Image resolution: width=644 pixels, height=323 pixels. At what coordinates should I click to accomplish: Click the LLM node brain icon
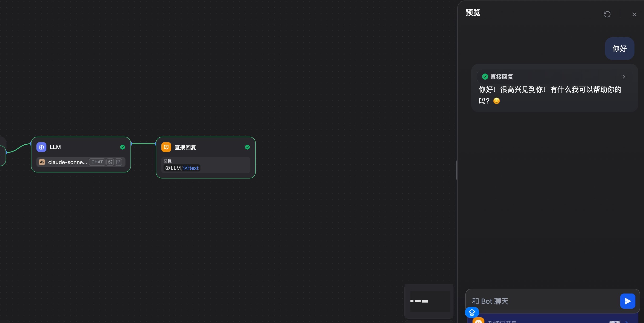pos(41,147)
